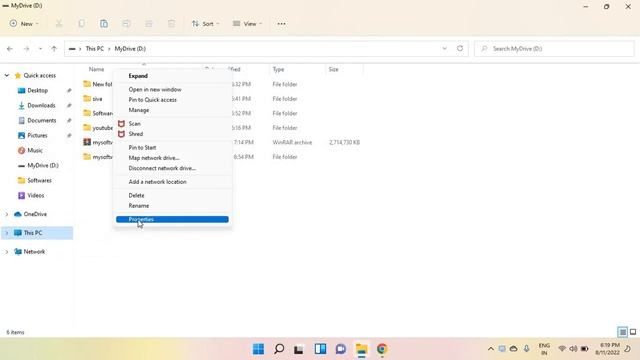Sort by the Type column header

point(278,69)
